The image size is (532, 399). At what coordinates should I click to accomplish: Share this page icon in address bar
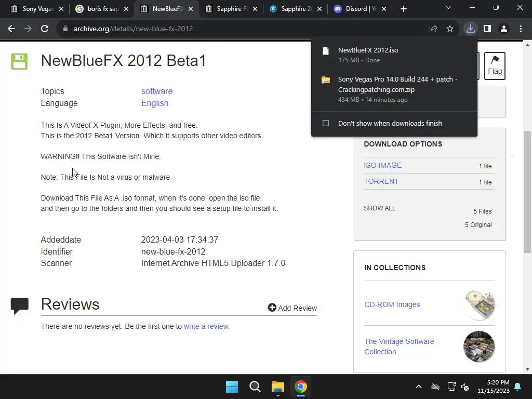point(433,29)
